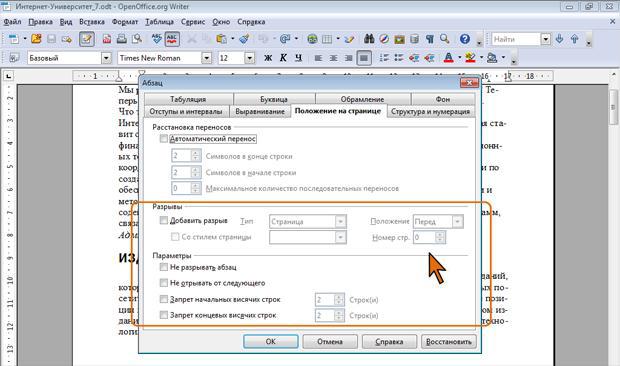Open Find & Replace binoculars icon
Viewport: 620px width, 366px height.
point(369,39)
